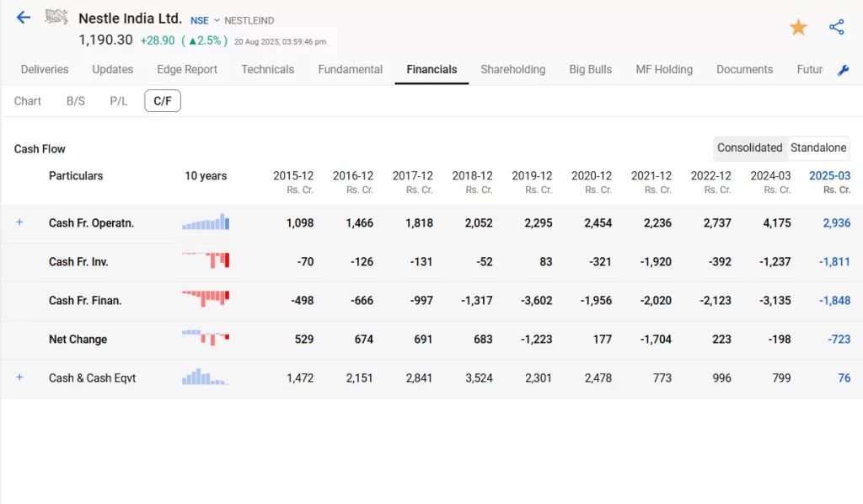Image resolution: width=863 pixels, height=504 pixels.
Task: Click Cash & Cash Eqvt sparkline chart
Action: click(206, 377)
